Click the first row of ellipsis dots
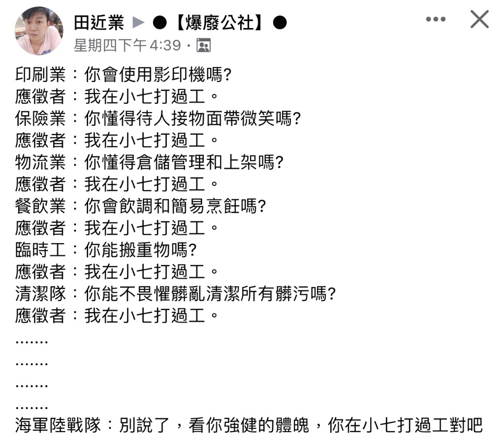The image size is (504, 444). tap(31, 342)
